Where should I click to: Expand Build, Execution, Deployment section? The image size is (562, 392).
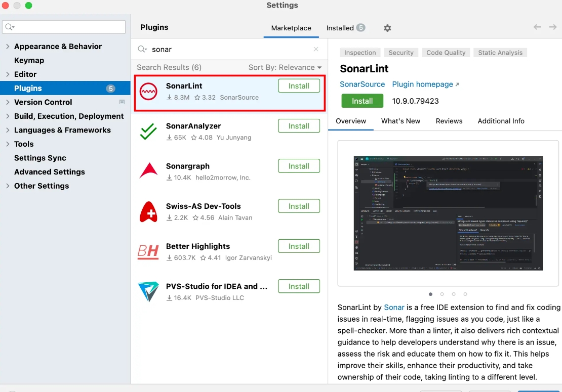pos(8,116)
